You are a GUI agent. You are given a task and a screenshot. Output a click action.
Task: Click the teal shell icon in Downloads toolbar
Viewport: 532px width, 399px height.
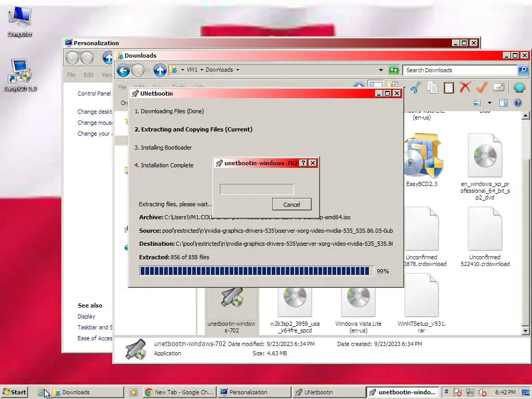519,87
